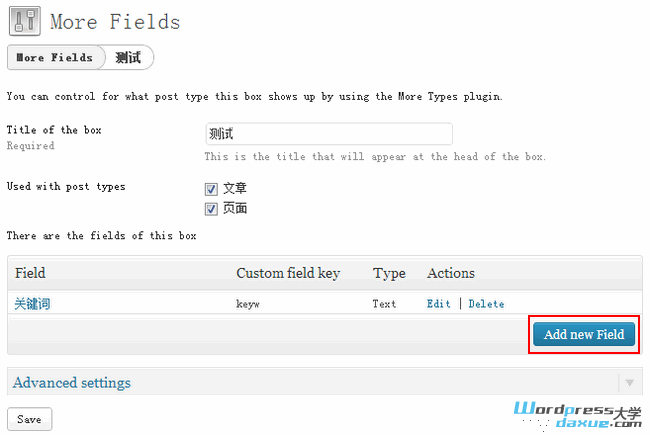Click the Actions column header

click(x=451, y=273)
